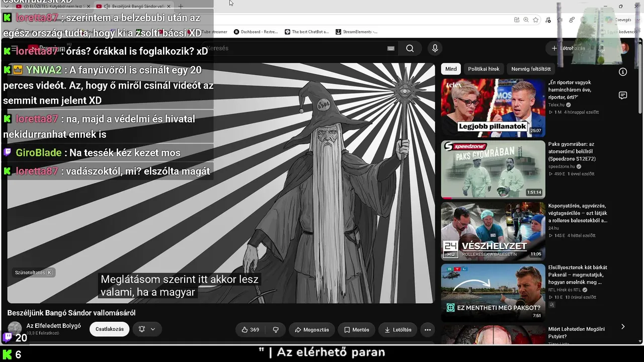Screen dimensions: 644x362
Task: Click the speedzone.hu channel name
Action: 561,166
